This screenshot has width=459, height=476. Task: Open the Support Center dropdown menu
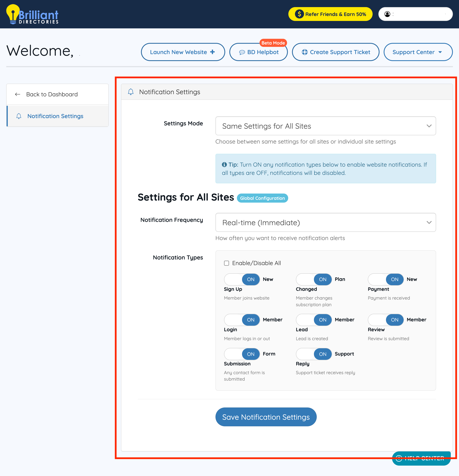pyautogui.click(x=418, y=52)
